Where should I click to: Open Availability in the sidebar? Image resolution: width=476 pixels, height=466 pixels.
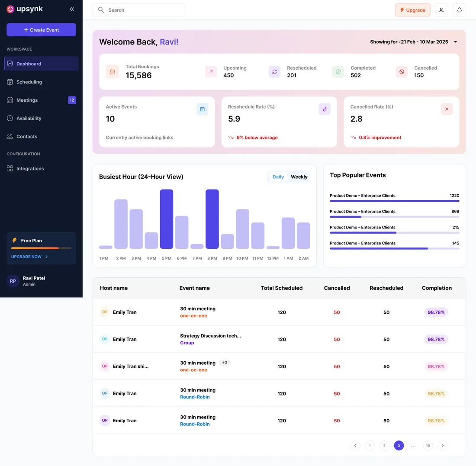click(x=41, y=119)
